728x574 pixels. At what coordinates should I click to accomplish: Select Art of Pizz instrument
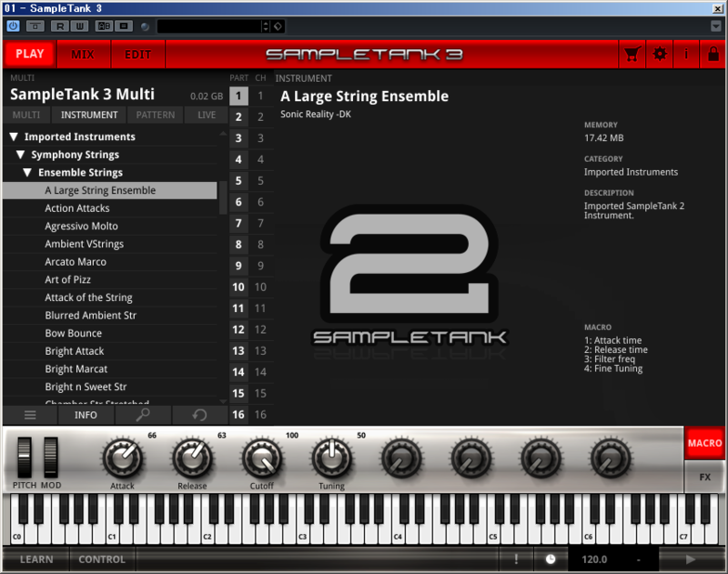coord(110,280)
